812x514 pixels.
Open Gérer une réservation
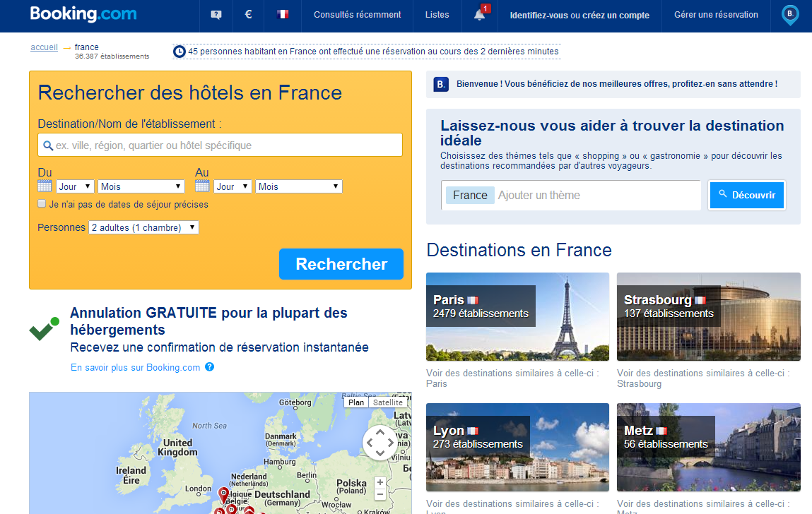[x=716, y=15]
